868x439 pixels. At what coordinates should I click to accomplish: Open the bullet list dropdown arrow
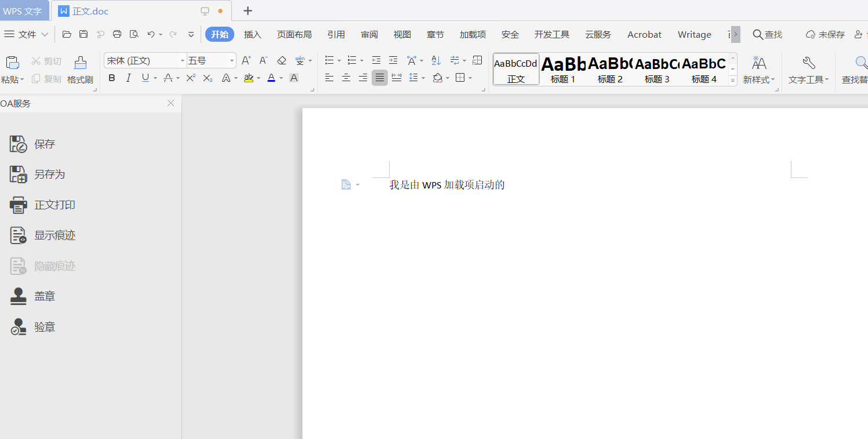340,60
